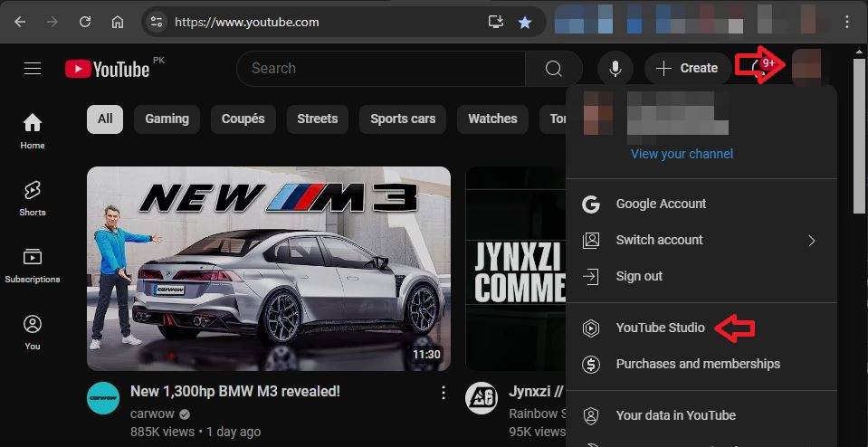
Task: Open YouTube Studio from the menu
Action: (x=701, y=328)
